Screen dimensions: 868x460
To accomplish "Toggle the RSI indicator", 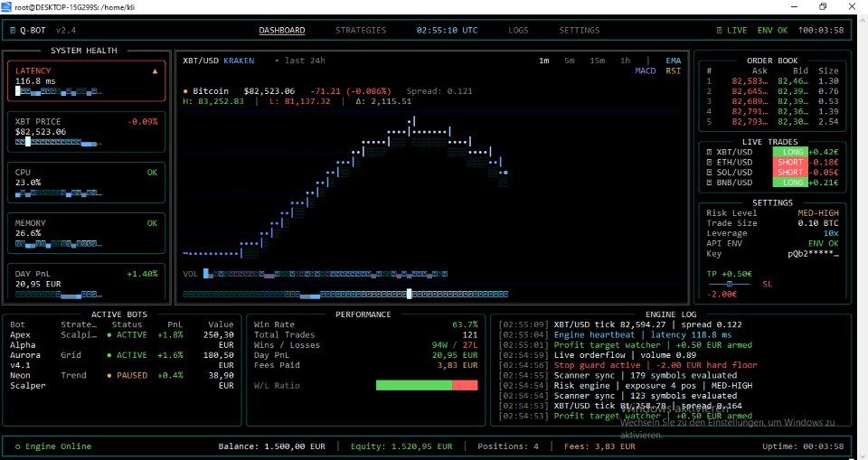I will 673,70.
